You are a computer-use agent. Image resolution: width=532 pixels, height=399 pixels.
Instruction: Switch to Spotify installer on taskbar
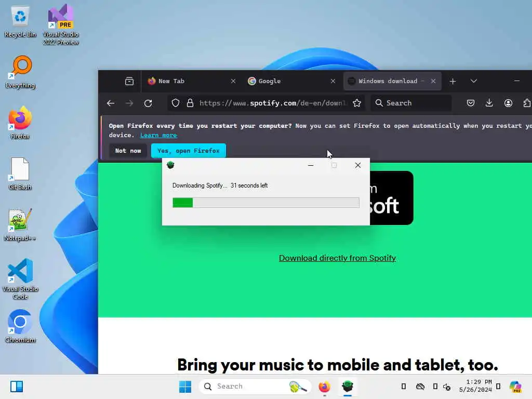[x=348, y=387]
